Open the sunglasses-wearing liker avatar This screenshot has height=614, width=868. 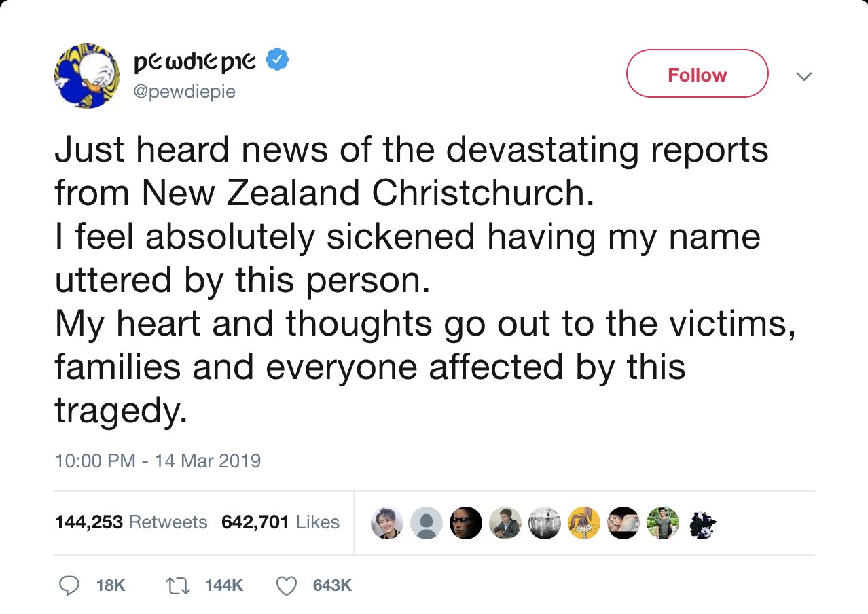[x=466, y=522]
